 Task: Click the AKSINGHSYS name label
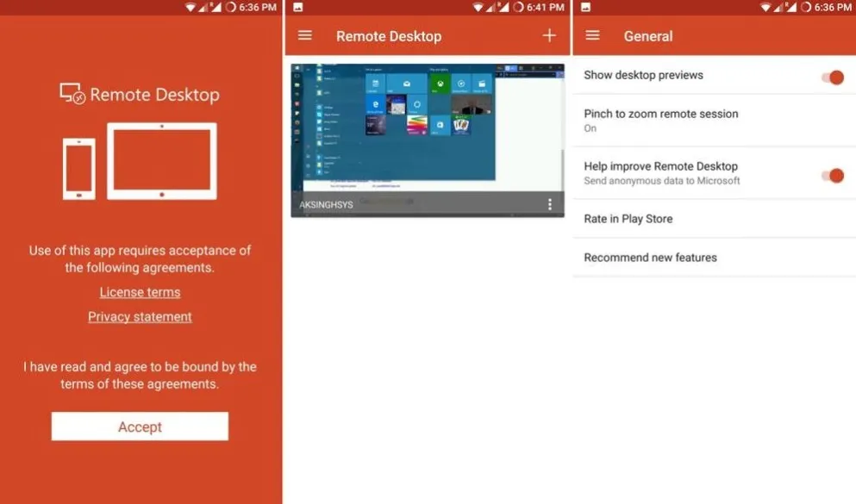tap(326, 204)
